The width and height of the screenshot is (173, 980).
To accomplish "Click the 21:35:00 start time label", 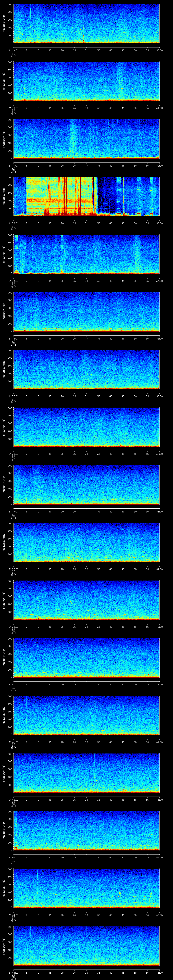I will pyautogui.click(x=13, y=396).
